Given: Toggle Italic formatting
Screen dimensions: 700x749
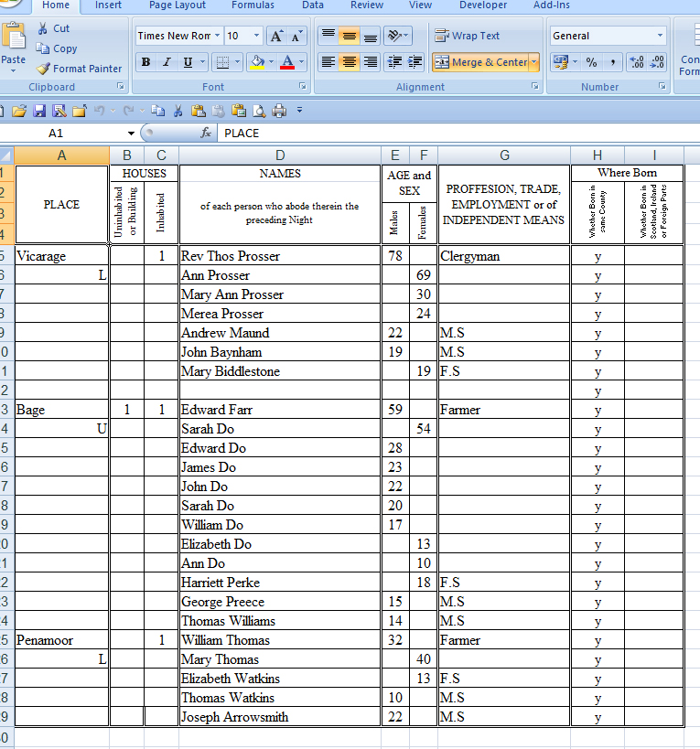Looking at the screenshot, I should (x=167, y=62).
